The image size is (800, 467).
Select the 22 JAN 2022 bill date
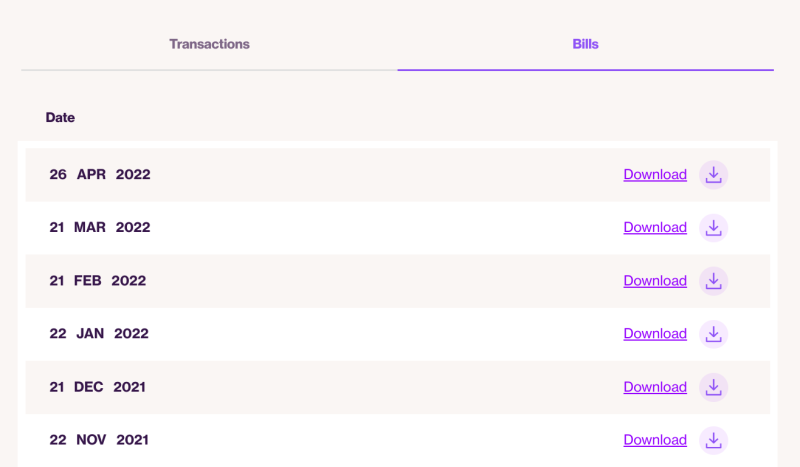(x=99, y=334)
